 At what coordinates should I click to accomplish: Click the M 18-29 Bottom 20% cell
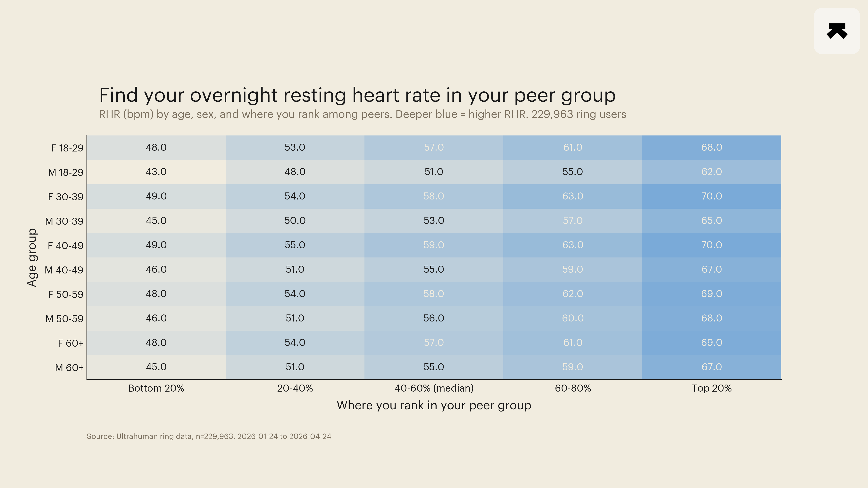coord(156,172)
